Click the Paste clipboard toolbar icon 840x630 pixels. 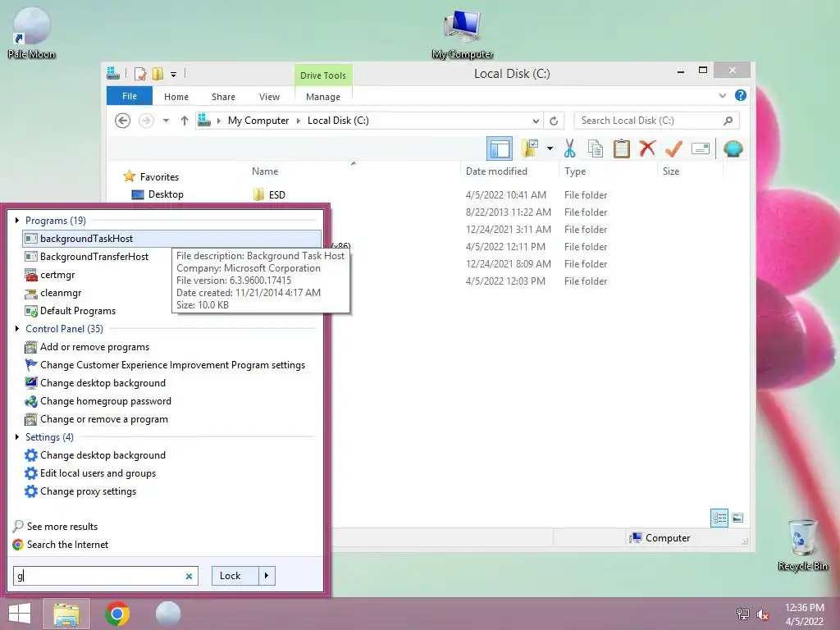(622, 148)
